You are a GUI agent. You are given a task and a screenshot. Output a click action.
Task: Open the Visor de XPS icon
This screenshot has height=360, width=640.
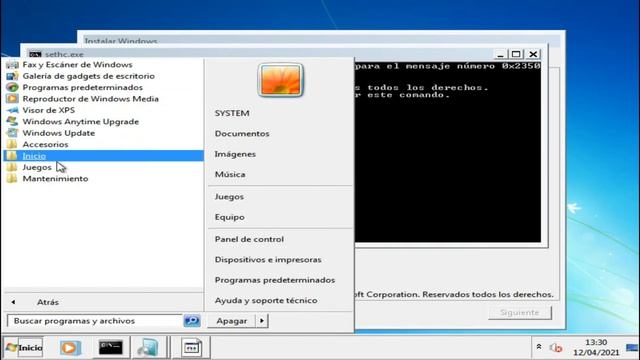12,110
